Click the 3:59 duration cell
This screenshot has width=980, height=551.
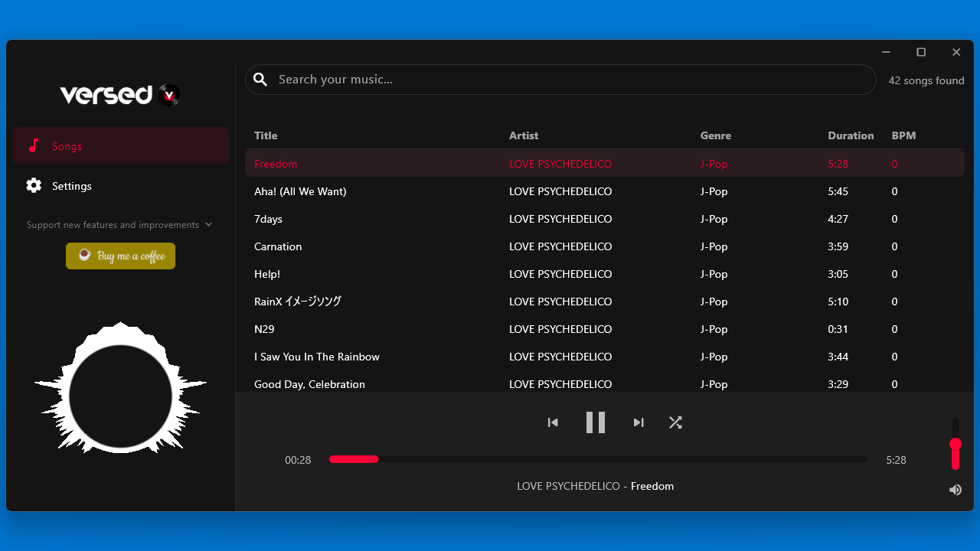coord(838,246)
